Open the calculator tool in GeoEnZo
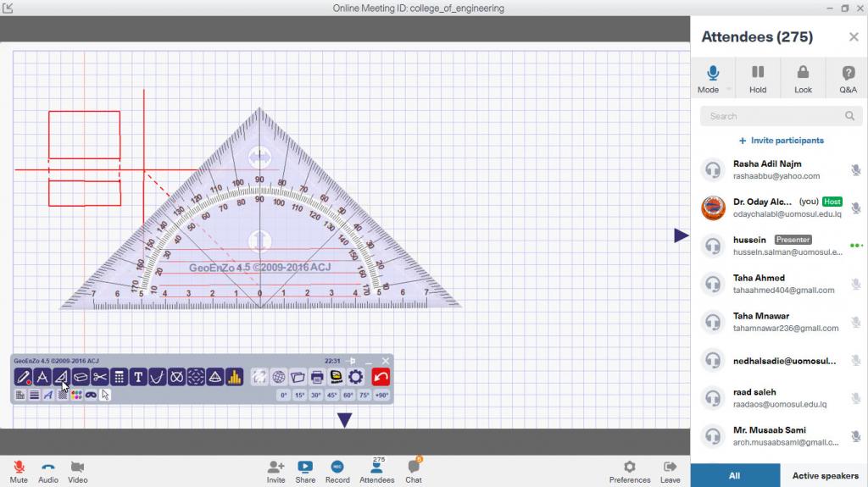This screenshot has width=868, height=487. point(120,377)
